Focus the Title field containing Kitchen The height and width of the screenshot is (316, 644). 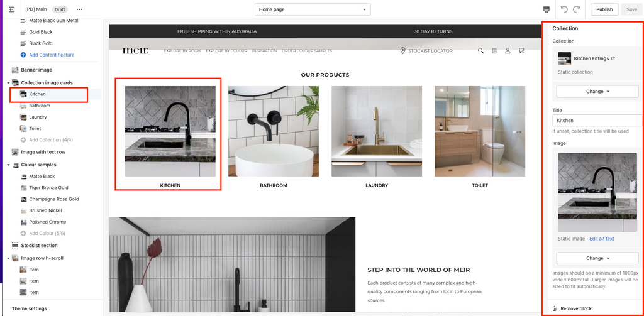click(597, 121)
